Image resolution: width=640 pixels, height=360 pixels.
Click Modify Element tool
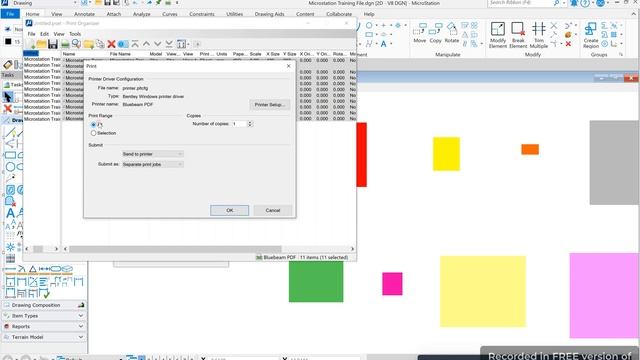498,35
